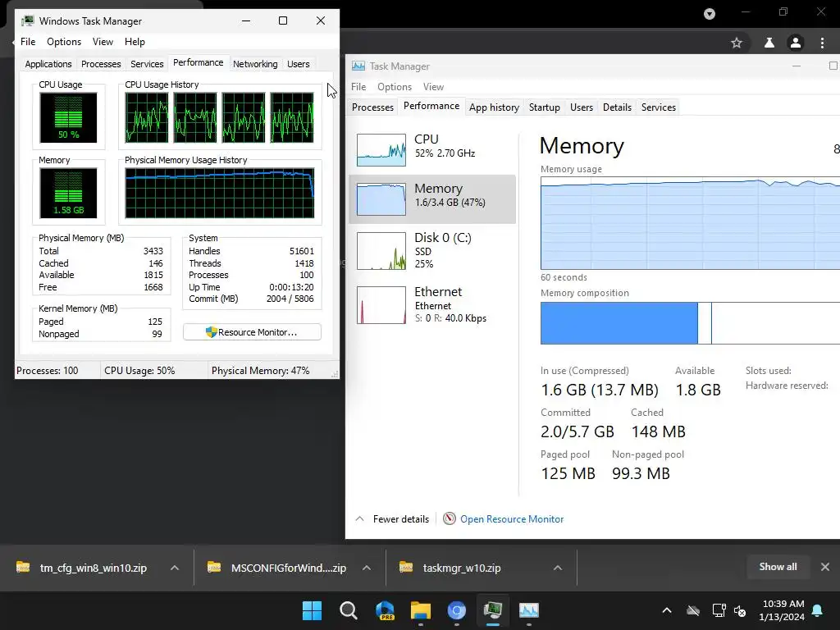The width and height of the screenshot is (840, 630).
Task: Open File Explorer from the taskbar
Action: tap(421, 610)
